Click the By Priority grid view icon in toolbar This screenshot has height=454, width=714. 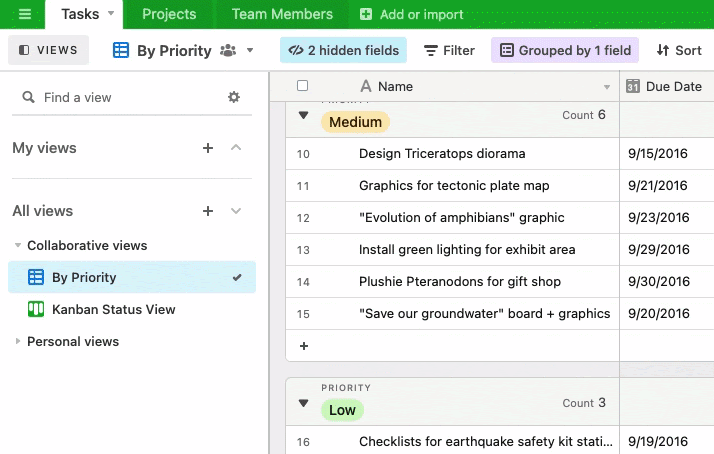pos(121,50)
